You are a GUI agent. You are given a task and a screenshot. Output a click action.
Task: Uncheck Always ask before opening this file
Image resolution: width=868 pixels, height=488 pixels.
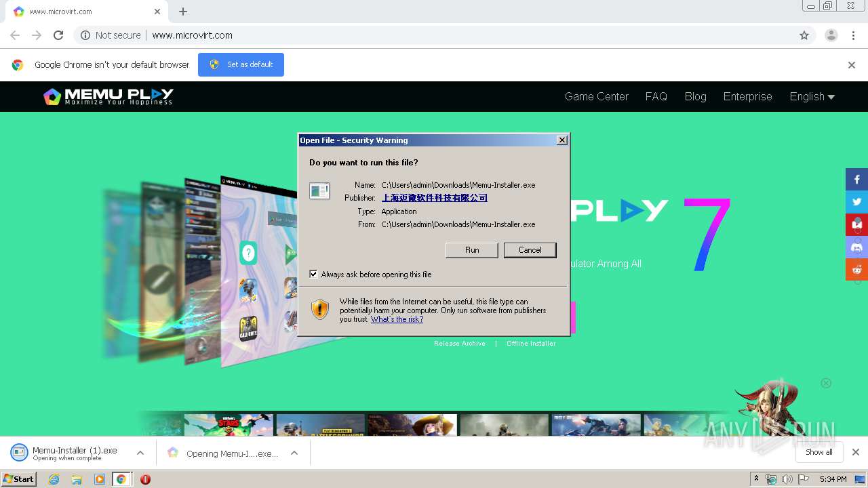click(313, 274)
